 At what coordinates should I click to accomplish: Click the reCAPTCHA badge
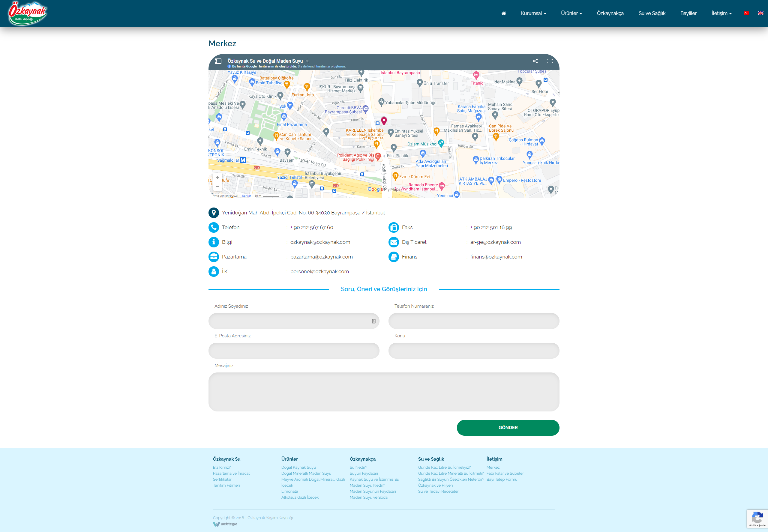[x=757, y=518]
